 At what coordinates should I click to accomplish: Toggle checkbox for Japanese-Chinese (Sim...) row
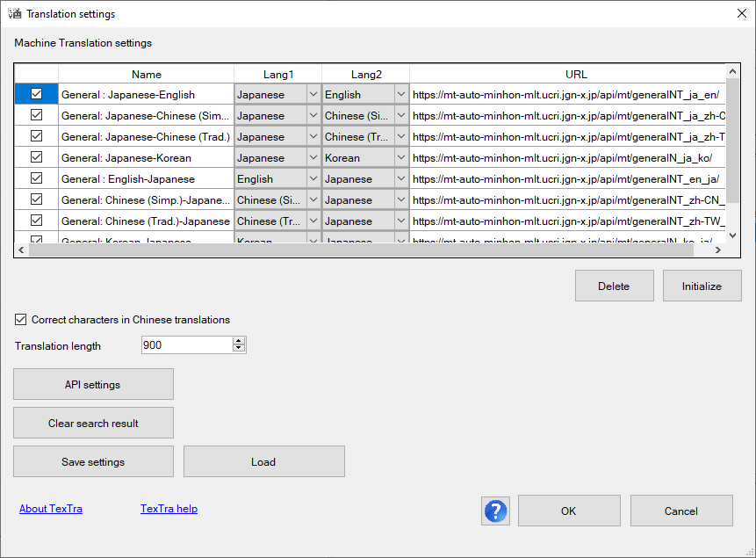[36, 115]
